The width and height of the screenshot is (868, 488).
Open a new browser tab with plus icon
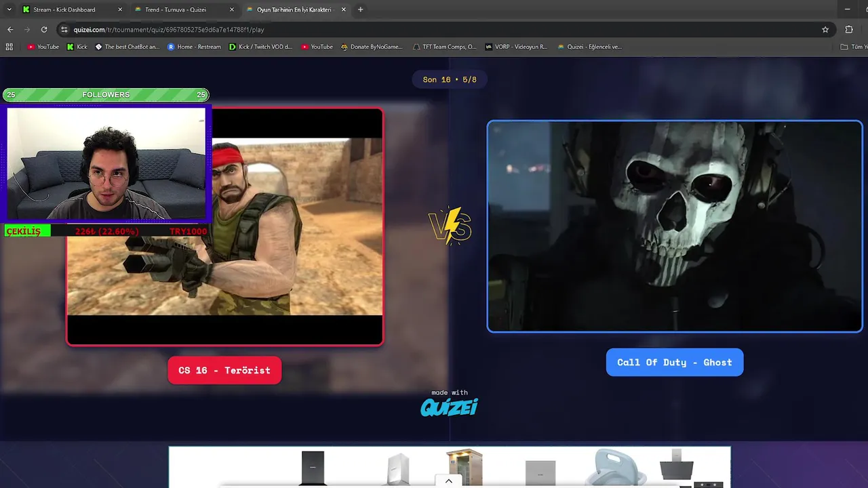(360, 9)
